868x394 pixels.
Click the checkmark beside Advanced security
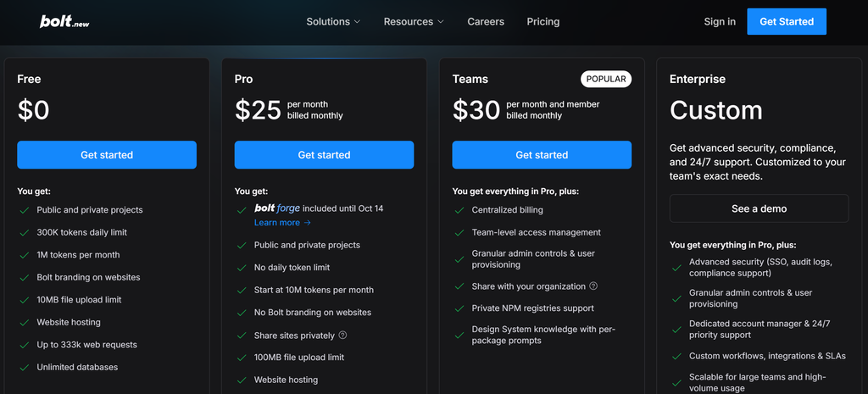coord(676,268)
